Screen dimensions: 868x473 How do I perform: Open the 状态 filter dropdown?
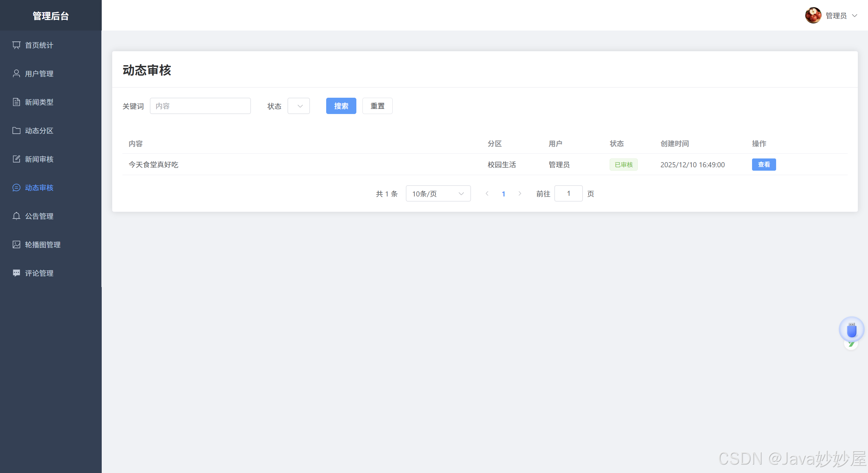(x=298, y=106)
